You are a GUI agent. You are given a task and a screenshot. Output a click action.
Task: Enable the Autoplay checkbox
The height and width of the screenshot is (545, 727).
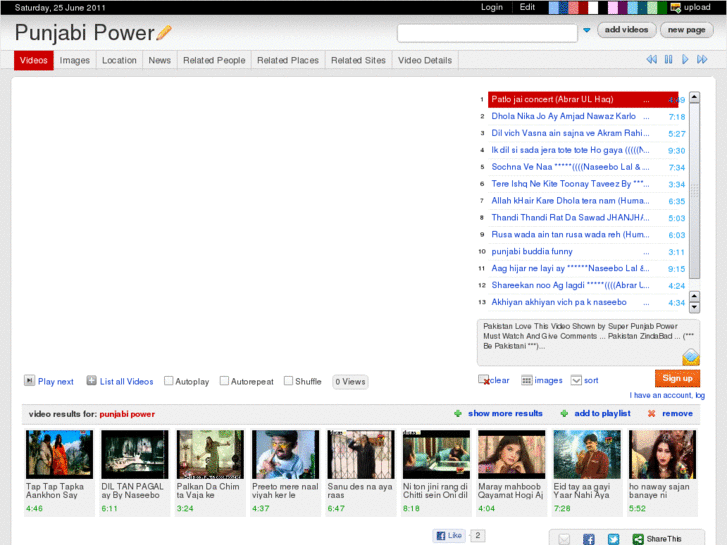point(169,381)
